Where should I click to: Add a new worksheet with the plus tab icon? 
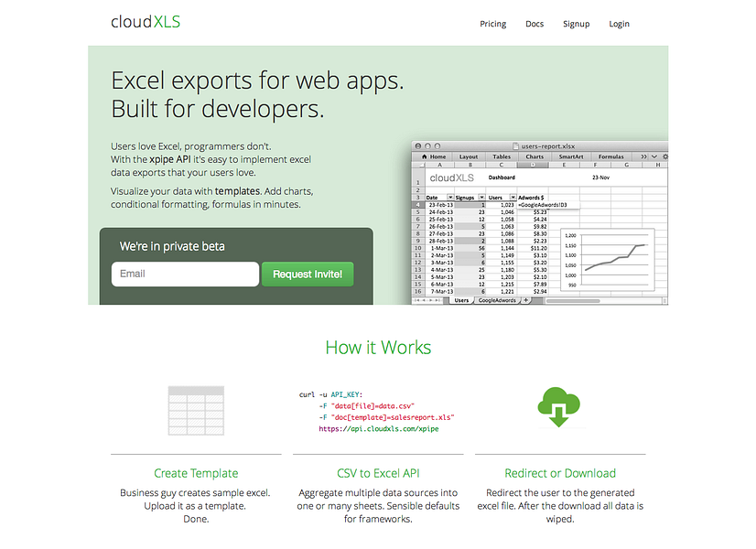tap(526, 299)
